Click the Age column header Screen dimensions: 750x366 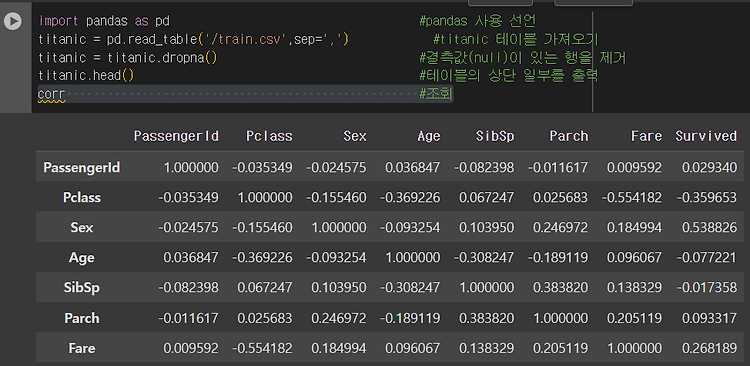pos(429,136)
